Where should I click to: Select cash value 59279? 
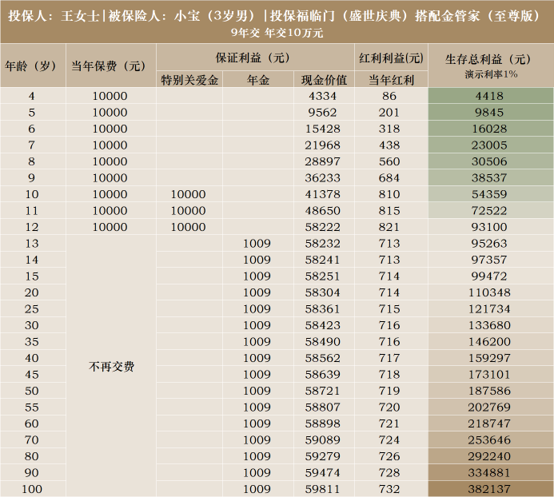(323, 456)
